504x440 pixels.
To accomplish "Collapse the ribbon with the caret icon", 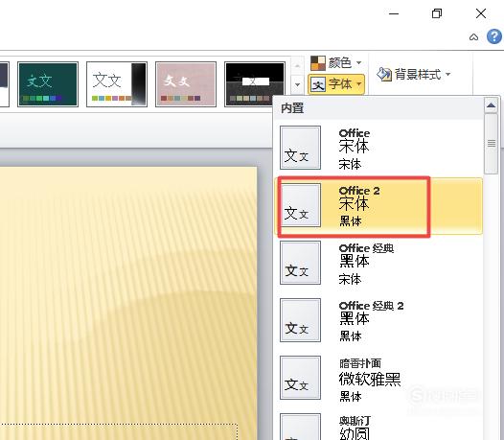I will click(x=473, y=37).
